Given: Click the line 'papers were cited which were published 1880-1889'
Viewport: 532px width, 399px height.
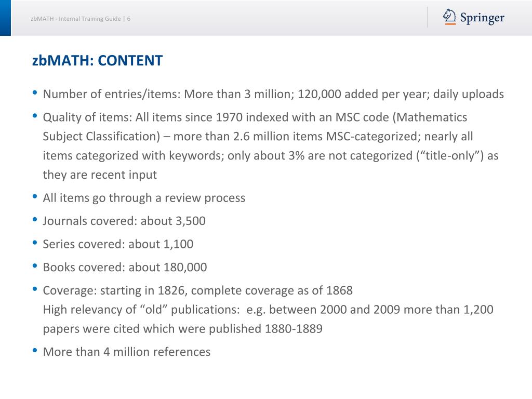Looking at the screenshot, I should point(182,329).
